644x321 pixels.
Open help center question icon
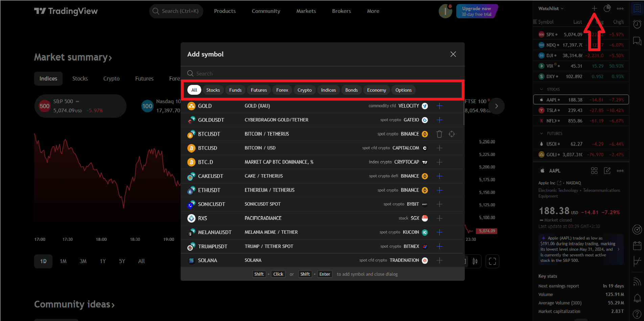tap(637, 314)
